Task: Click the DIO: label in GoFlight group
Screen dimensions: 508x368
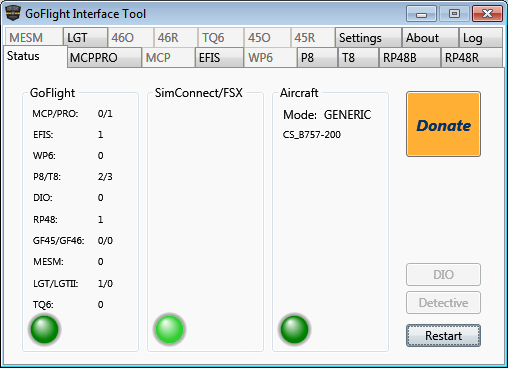Action: tap(43, 198)
